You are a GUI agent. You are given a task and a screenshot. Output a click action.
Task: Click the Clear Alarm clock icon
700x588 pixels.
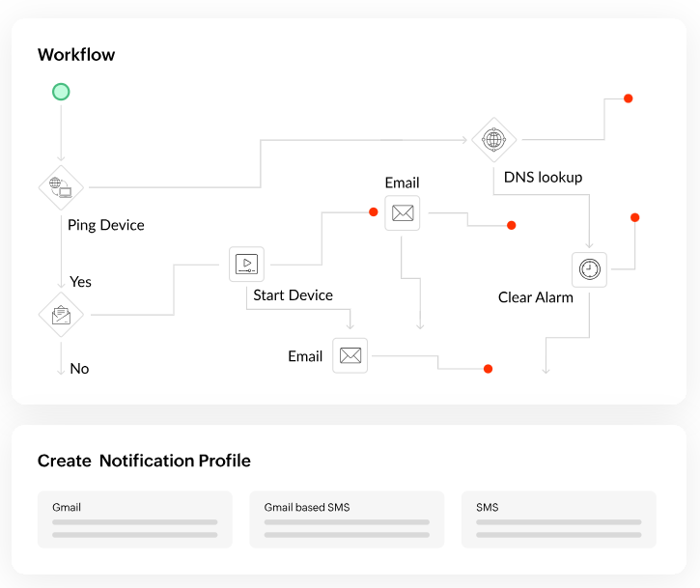point(589,269)
